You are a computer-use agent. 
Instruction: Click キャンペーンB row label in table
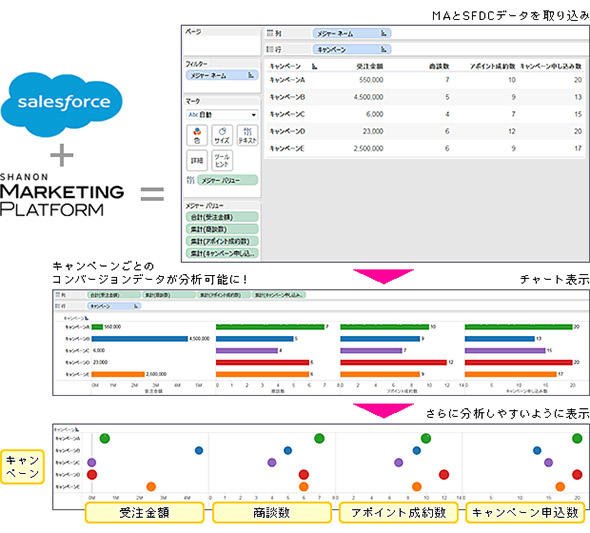pyautogui.click(x=287, y=97)
